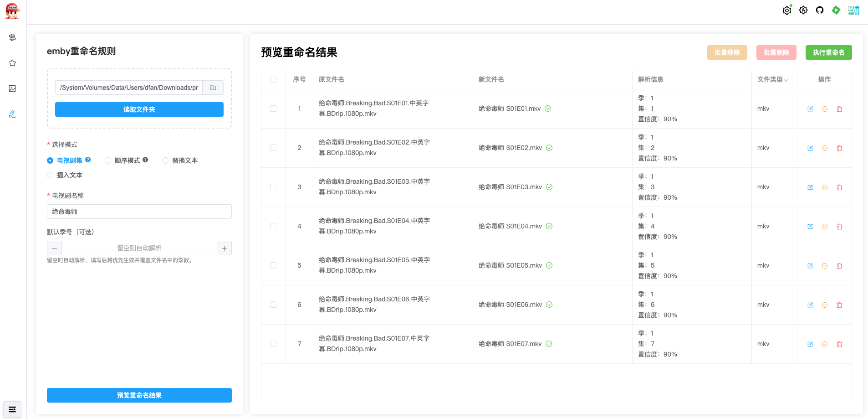The width and height of the screenshot is (868, 419).
Task: Click the 执行重命名 button
Action: click(x=828, y=52)
